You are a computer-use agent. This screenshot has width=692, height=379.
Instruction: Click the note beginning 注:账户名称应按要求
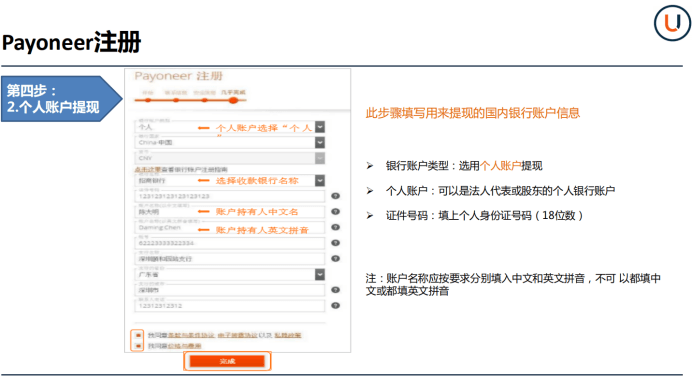(513, 285)
